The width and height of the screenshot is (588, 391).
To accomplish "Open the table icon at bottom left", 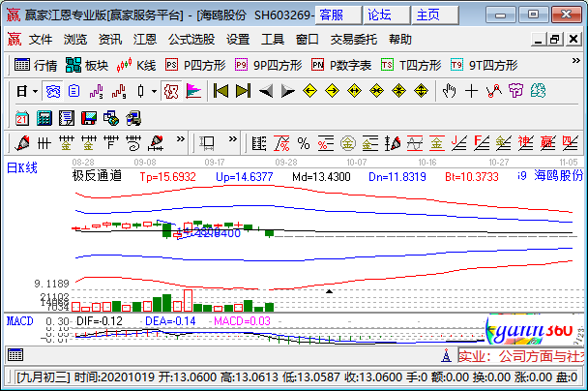I will point(15,354).
